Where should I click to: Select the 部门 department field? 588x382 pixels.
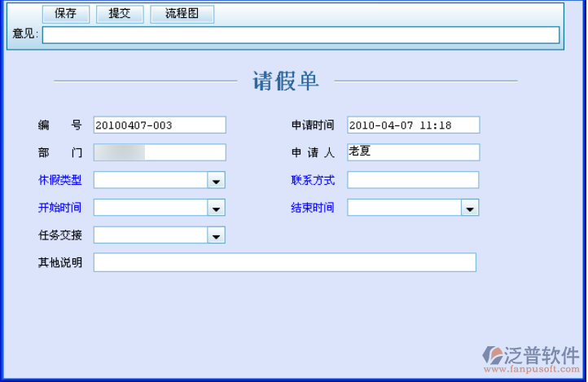[x=160, y=152]
